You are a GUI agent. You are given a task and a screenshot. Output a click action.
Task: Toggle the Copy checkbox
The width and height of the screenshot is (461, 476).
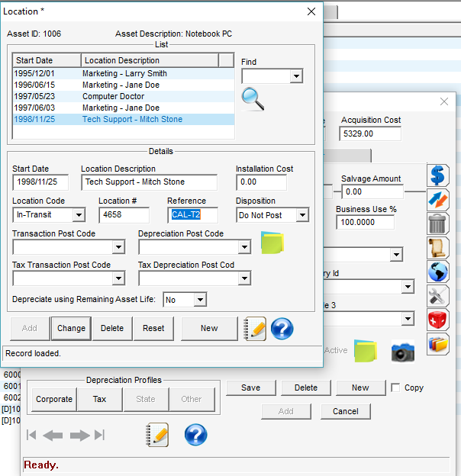tap(395, 388)
